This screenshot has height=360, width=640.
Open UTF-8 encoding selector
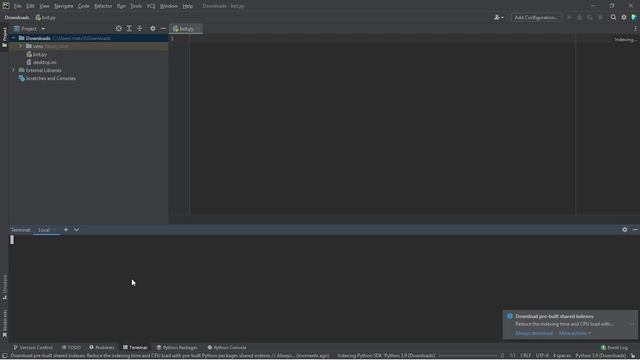[542, 356]
